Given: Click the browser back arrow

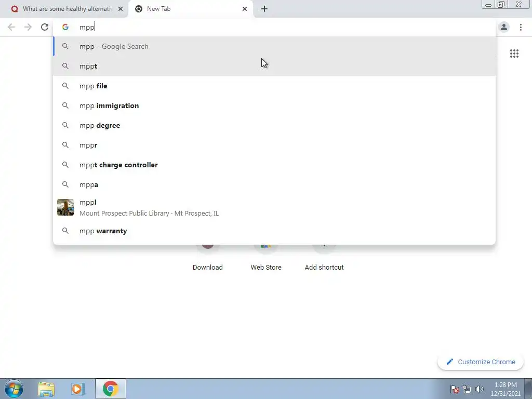Looking at the screenshot, I should click(11, 27).
